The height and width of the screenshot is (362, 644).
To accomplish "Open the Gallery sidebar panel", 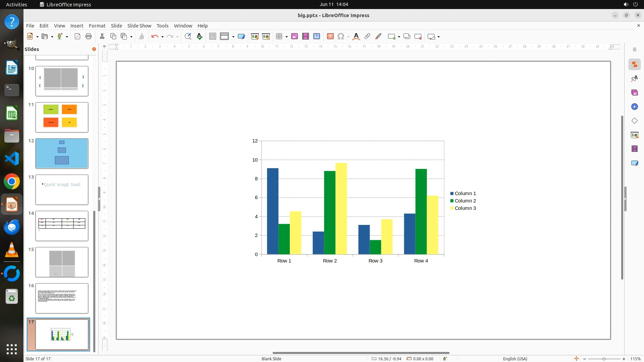I will point(634,93).
